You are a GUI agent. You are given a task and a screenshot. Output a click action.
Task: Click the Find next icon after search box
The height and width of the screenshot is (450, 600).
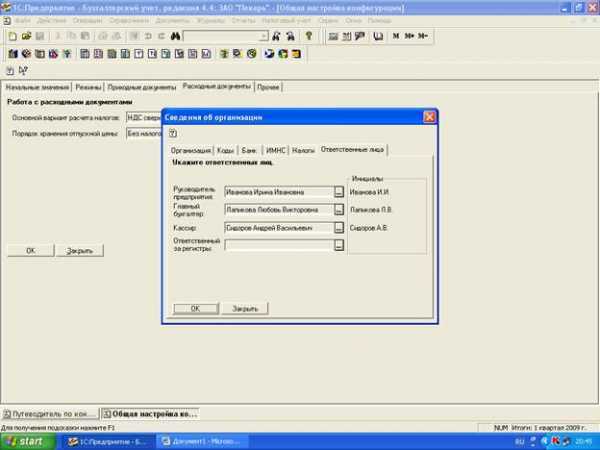[x=276, y=36]
